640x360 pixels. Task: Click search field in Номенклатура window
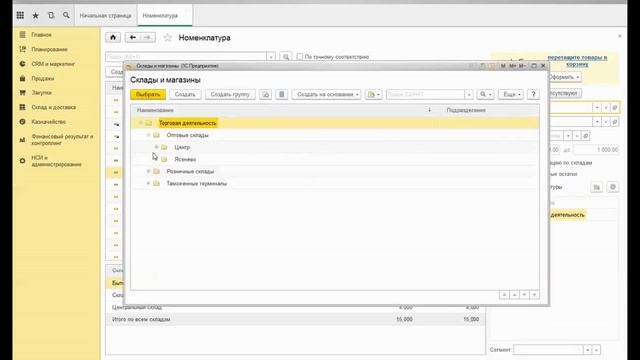[186, 57]
